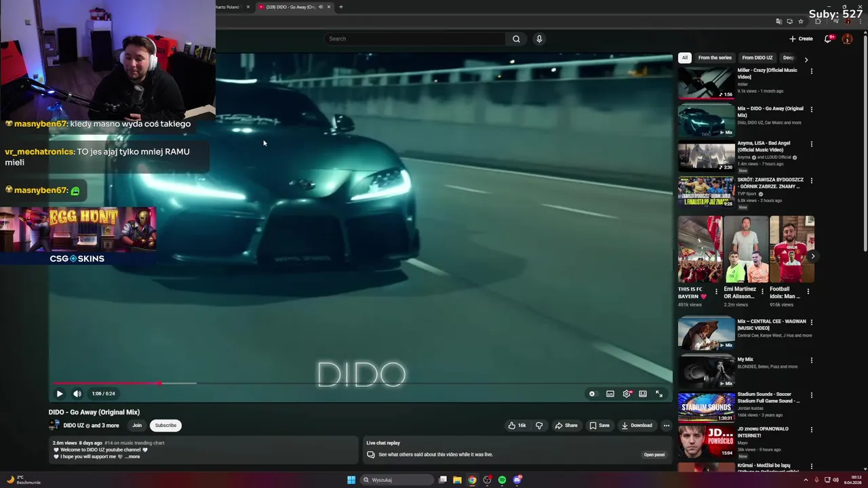
Task: Select From the series chip
Action: tap(715, 58)
